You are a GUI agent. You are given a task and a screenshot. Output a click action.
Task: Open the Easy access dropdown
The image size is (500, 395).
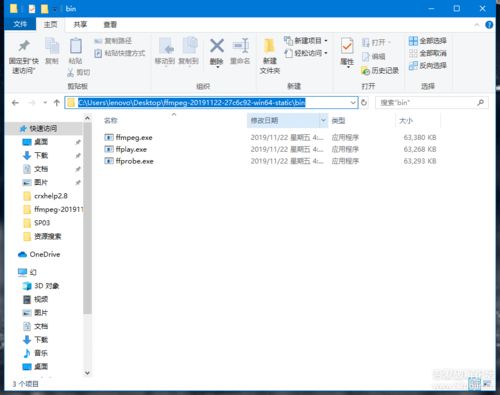point(306,53)
